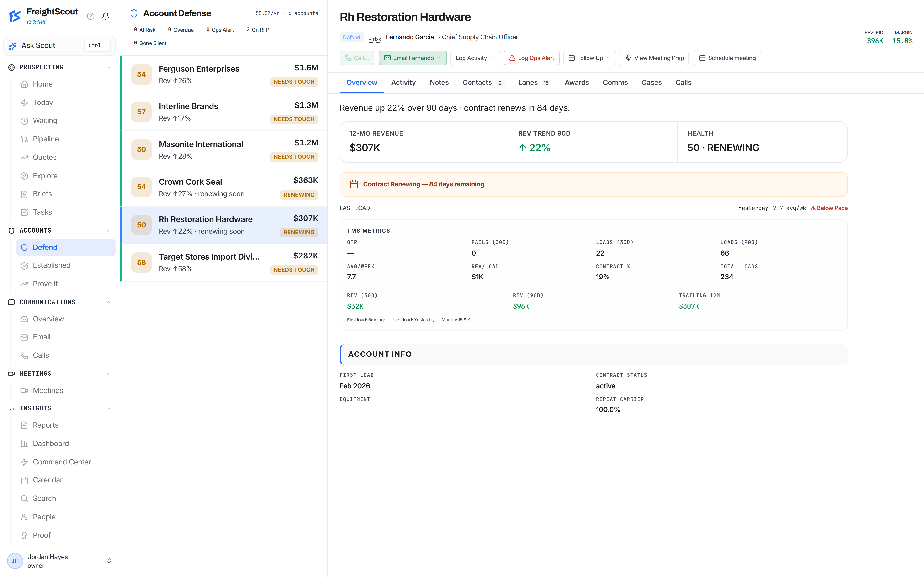Screen dimensions: 924x577
Task: Open the notifications bell icon
Action: (106, 16)
